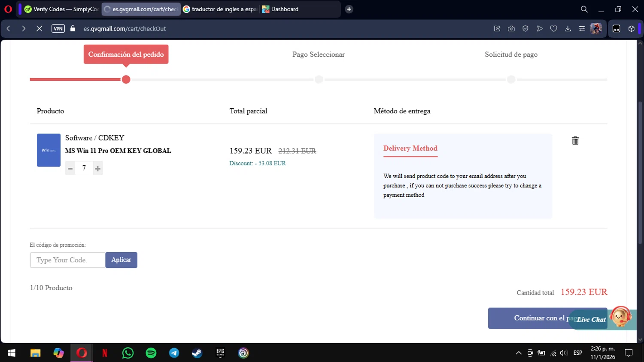Show hidden system tray icons
Image resolution: width=644 pixels, height=362 pixels.
pyautogui.click(x=519, y=353)
